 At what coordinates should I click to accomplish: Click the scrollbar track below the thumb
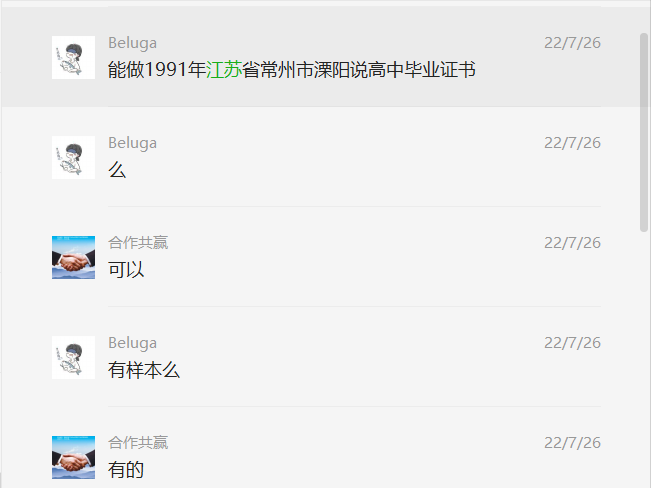(644, 359)
